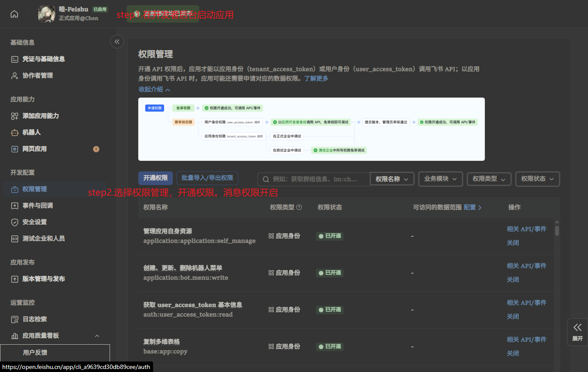Click the permissions table scrollbar thumb
Screen dimensions: 588x372
[x=557, y=231]
